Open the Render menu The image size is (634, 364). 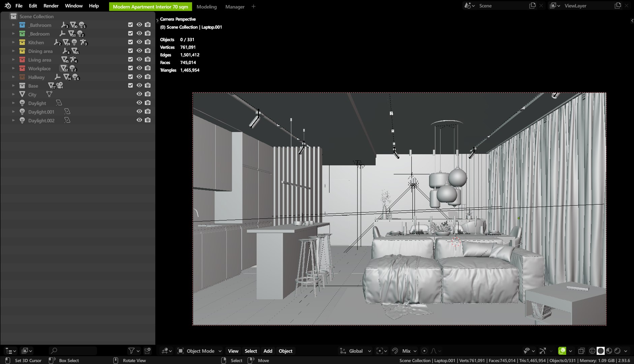51,6
